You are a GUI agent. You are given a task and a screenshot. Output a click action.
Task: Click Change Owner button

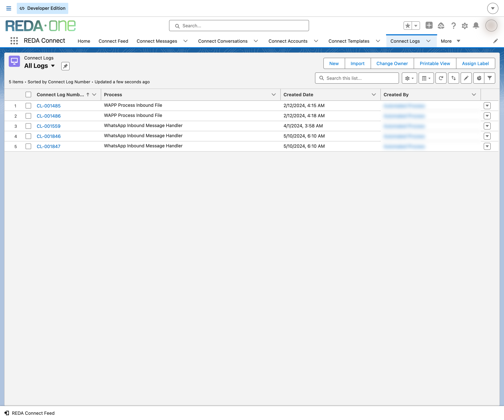tap(392, 63)
